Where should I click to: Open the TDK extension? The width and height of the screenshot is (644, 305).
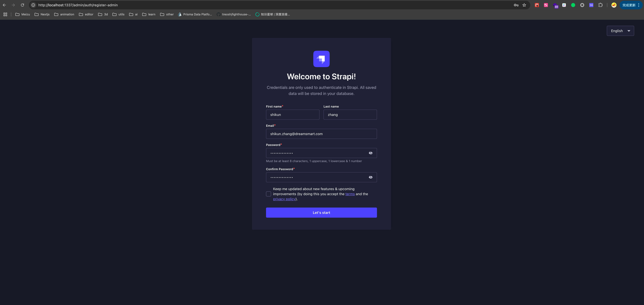coord(591,5)
